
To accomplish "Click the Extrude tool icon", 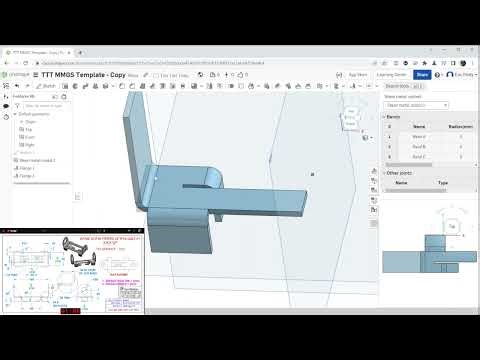I will click(65, 86).
